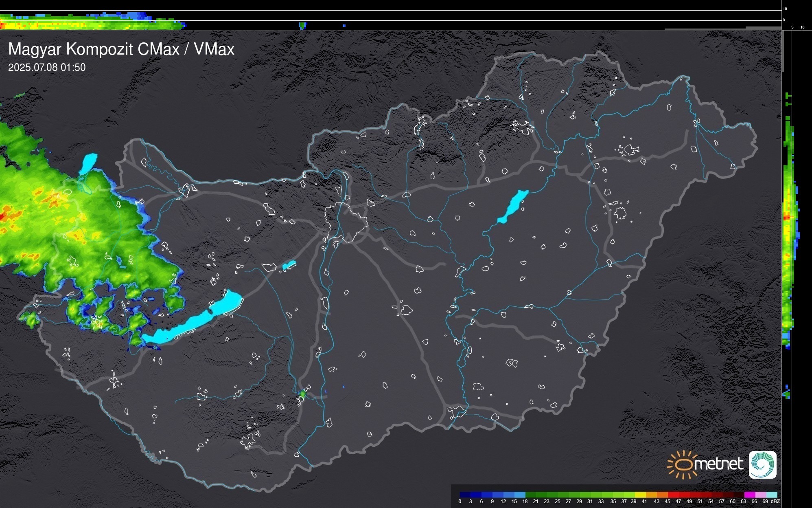
Task: Click the Budapest city outline on map
Action: coord(346,222)
